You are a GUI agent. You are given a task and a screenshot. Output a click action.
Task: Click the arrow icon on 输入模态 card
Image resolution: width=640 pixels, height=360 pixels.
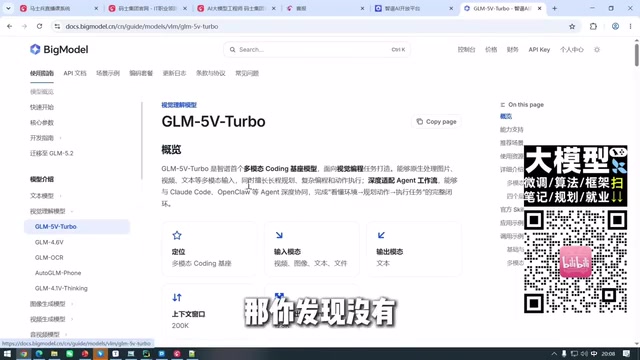(279, 235)
